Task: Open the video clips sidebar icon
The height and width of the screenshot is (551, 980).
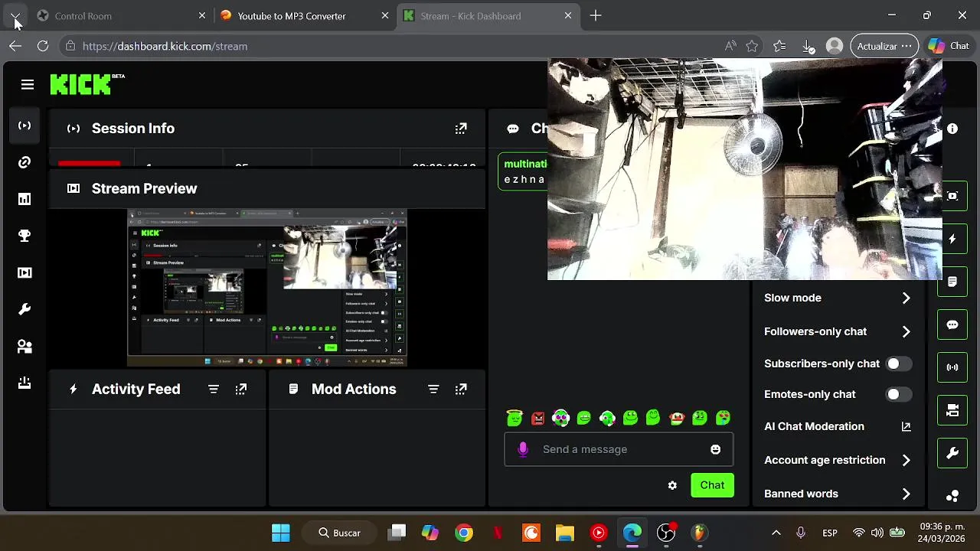Action: coord(24,272)
